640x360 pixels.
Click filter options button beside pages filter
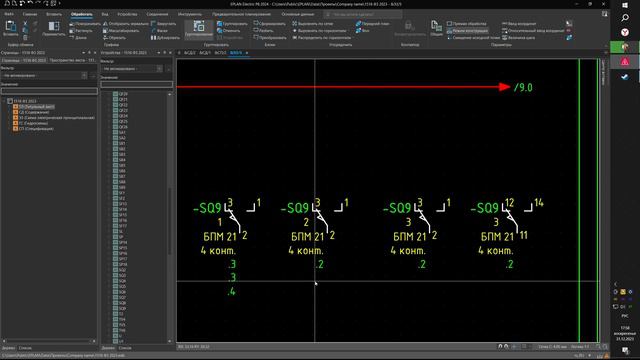coord(93,76)
